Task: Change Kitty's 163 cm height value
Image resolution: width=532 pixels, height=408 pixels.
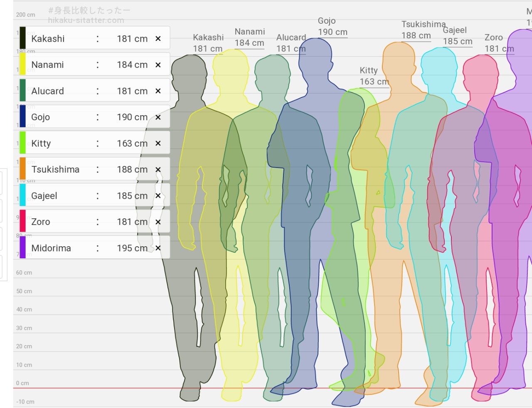Action: [x=132, y=143]
